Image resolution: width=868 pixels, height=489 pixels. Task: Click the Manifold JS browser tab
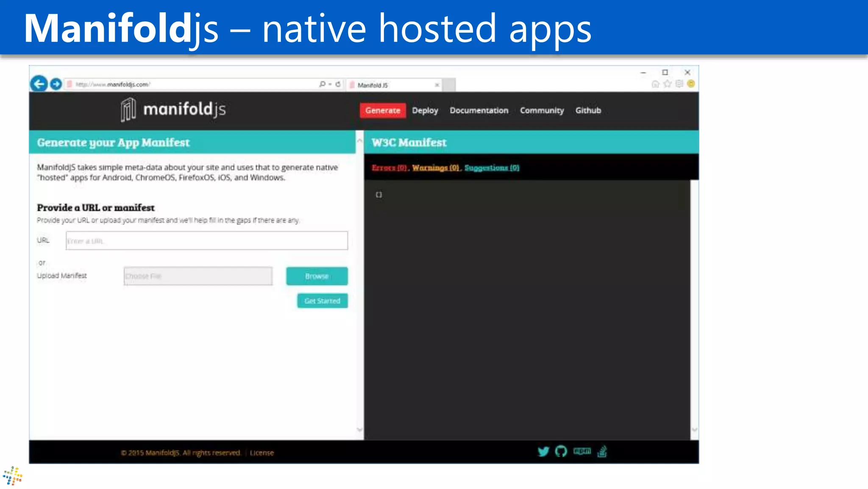(x=394, y=85)
